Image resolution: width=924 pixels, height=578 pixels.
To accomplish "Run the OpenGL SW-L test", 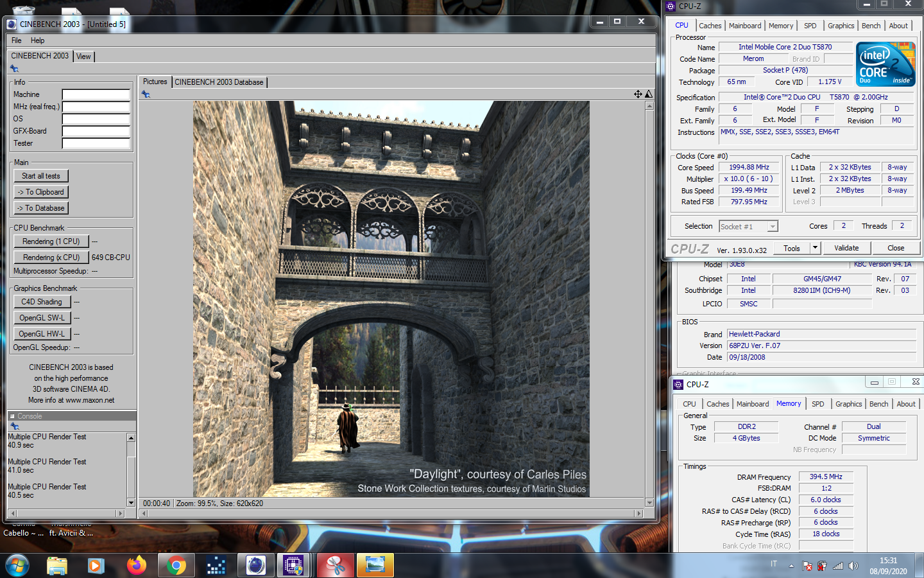I will coord(42,318).
